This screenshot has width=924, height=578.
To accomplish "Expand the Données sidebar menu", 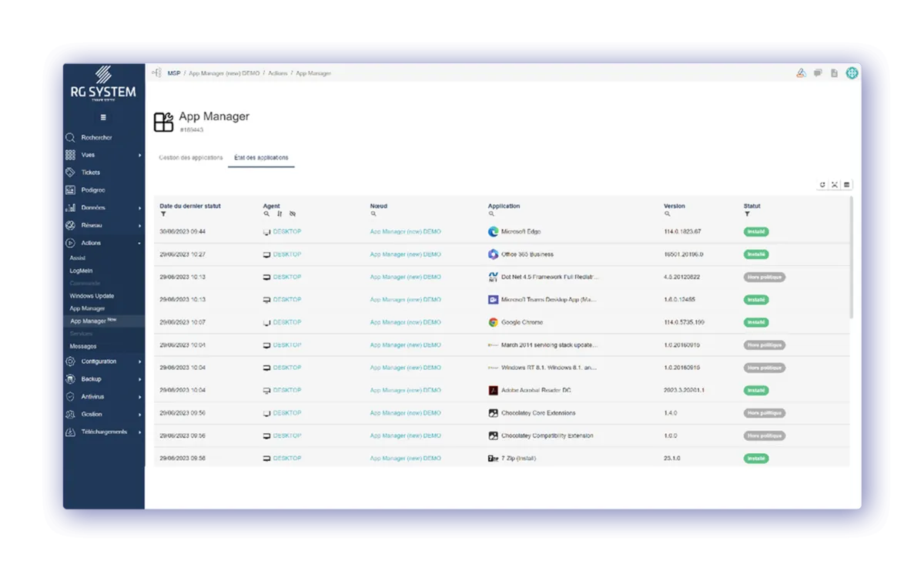I will (103, 208).
